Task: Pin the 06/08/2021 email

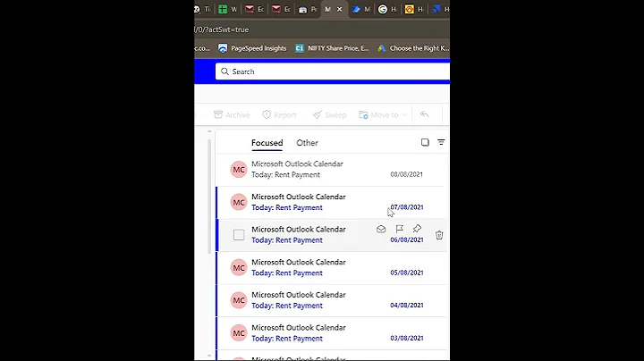Action: (417, 229)
